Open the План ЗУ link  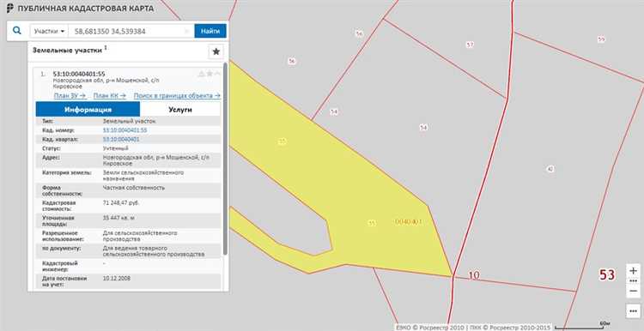coord(70,95)
